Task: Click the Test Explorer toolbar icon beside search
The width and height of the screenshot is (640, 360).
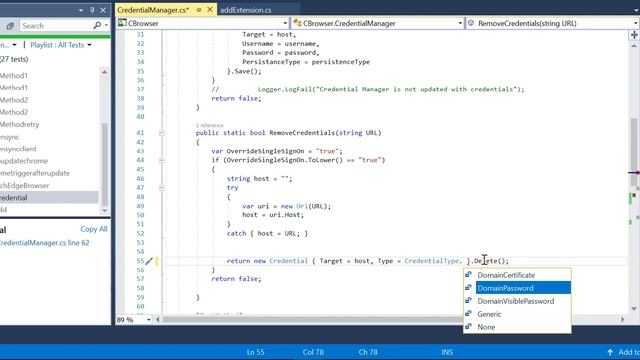Action: [10, 26]
